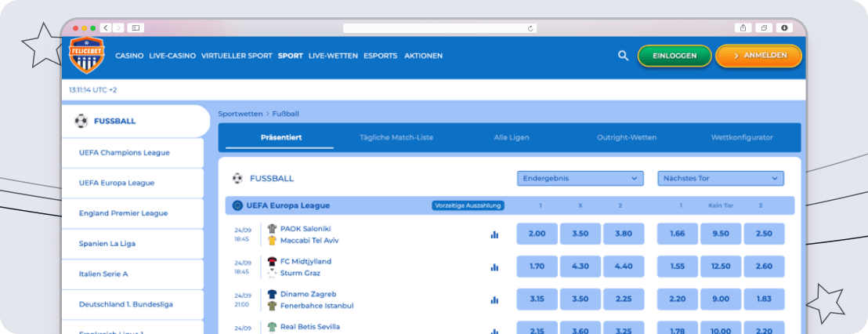The width and height of the screenshot is (868, 334).
Task: Click the UEFA Europa League round emblem
Action: 238,205
